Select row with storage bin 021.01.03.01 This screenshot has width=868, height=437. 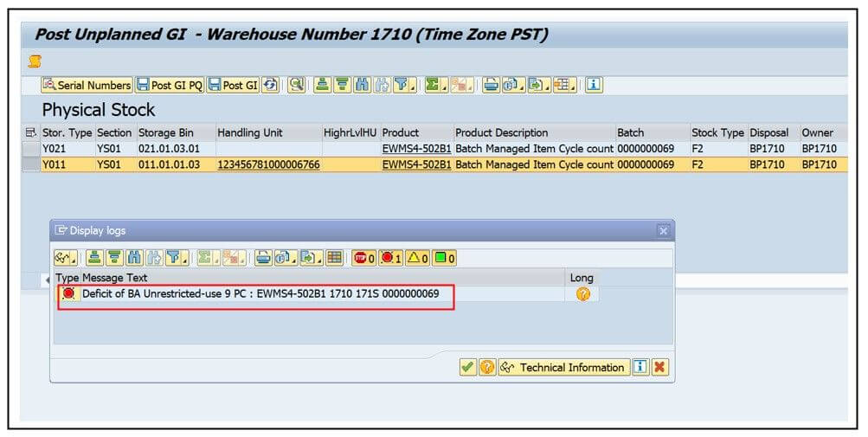click(x=31, y=149)
